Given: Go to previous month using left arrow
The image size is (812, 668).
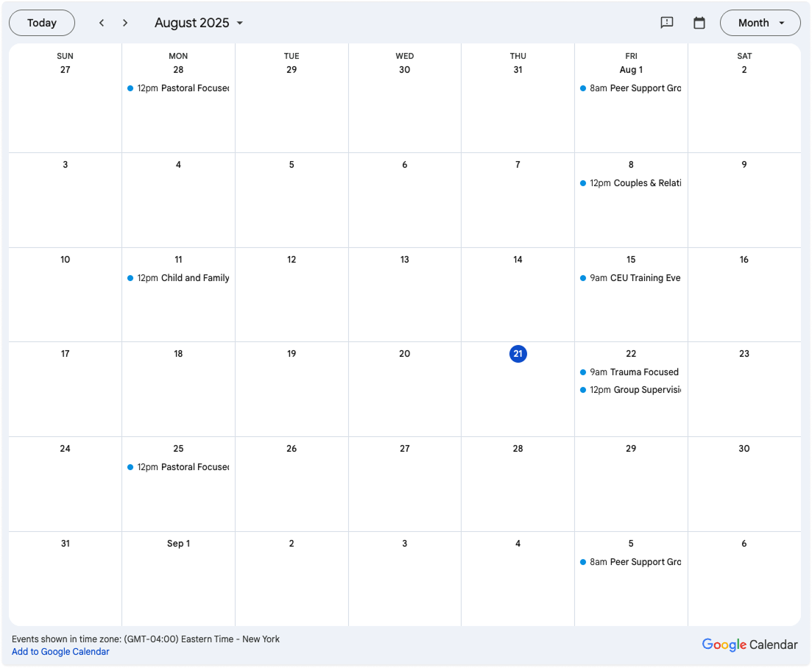Looking at the screenshot, I should coord(102,23).
